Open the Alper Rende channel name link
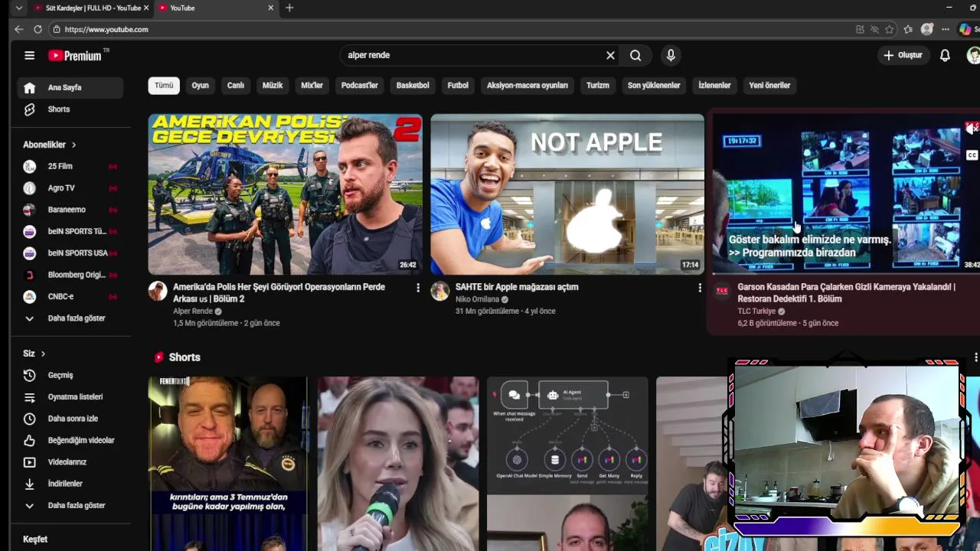 pyautogui.click(x=193, y=311)
